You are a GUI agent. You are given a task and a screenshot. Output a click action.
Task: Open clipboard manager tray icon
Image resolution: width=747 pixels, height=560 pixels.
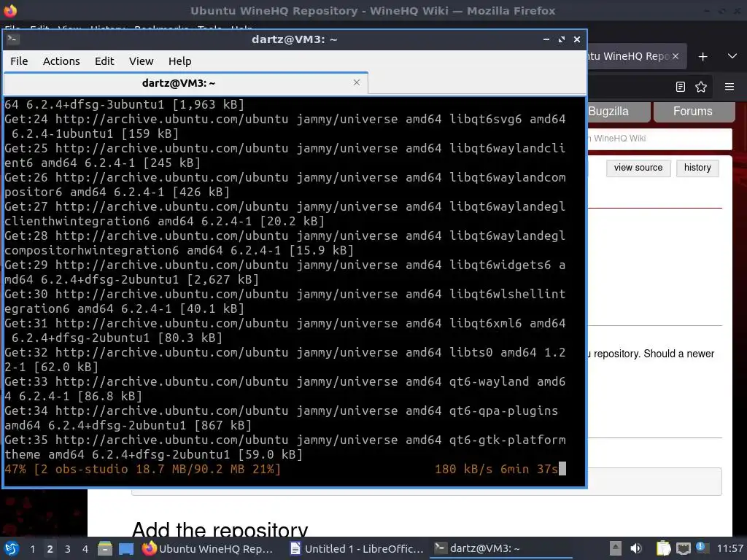[663, 548]
